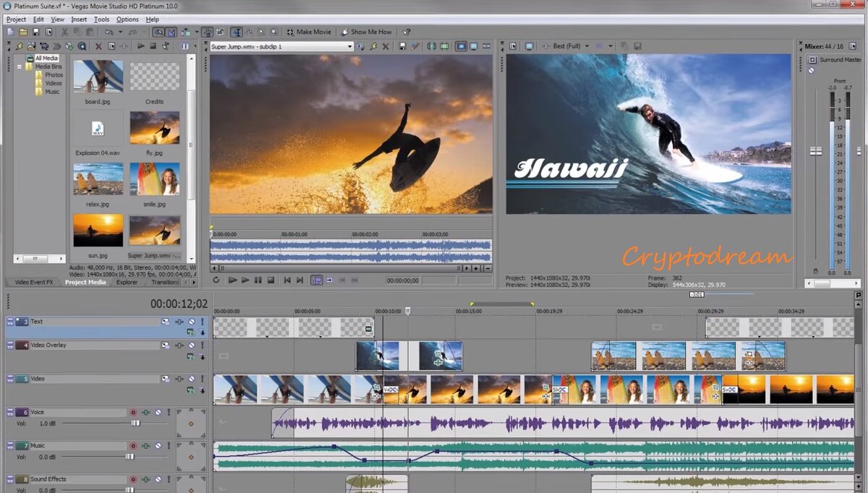Image resolution: width=868 pixels, height=493 pixels.
Task: Click the trimmer Loop Playback icon
Action: pos(216,280)
